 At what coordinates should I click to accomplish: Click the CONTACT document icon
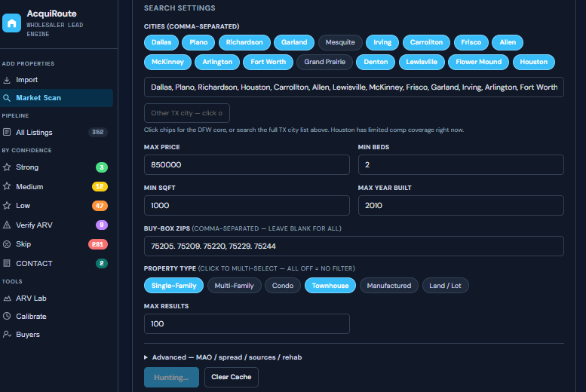tap(7, 263)
